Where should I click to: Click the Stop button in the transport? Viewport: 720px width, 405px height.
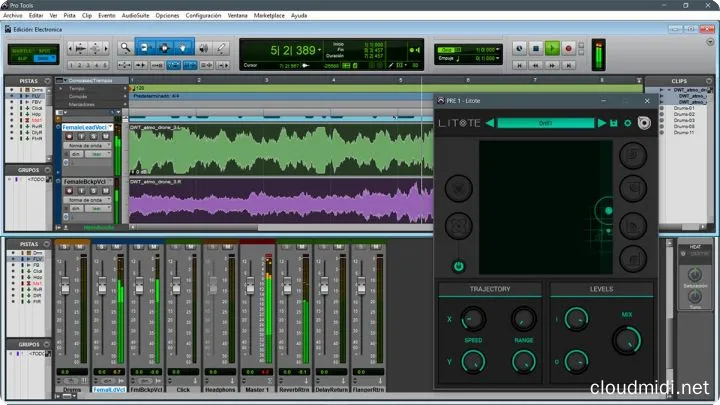click(536, 48)
